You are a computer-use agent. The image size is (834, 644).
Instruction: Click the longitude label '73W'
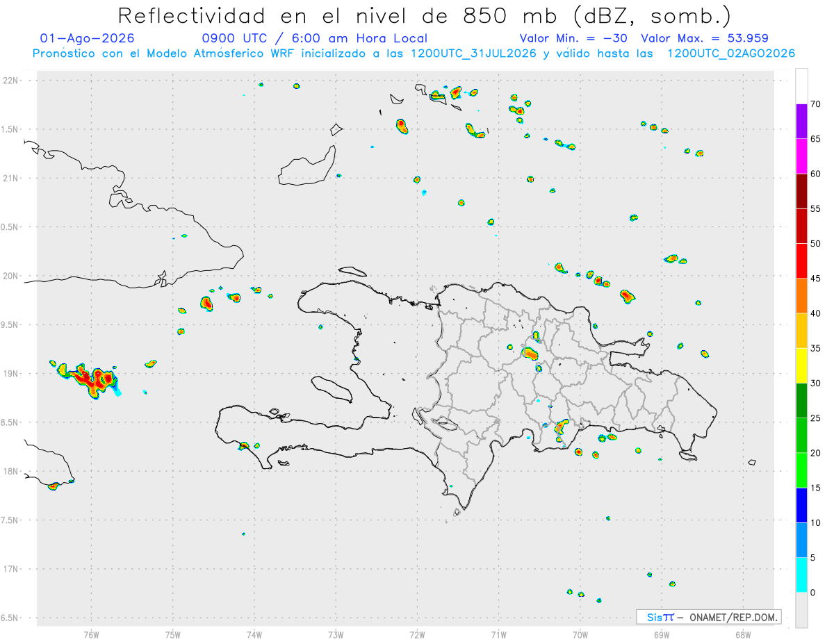pos(336,635)
